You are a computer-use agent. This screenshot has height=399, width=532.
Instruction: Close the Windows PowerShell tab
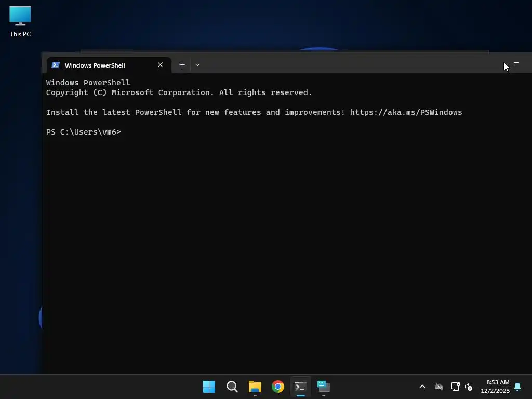[x=160, y=65]
